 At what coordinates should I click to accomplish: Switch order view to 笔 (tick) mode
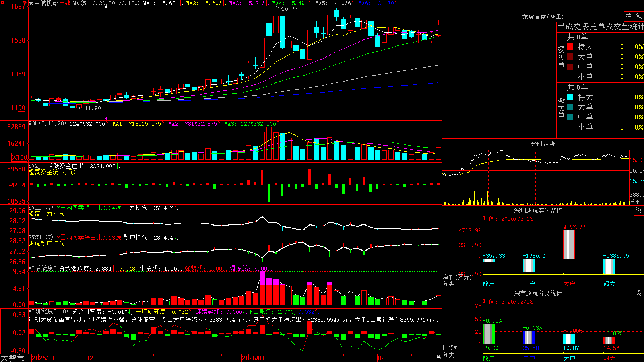[639, 16]
